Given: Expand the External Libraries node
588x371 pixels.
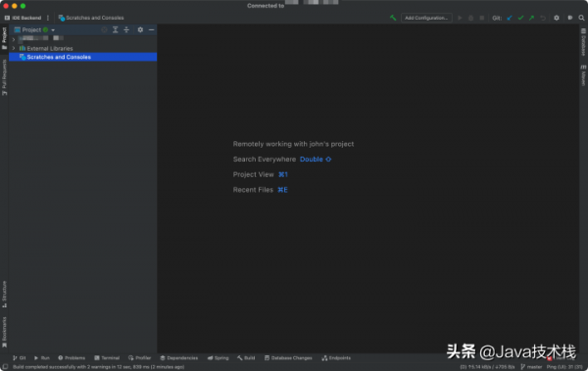Looking at the screenshot, I should coord(14,48).
